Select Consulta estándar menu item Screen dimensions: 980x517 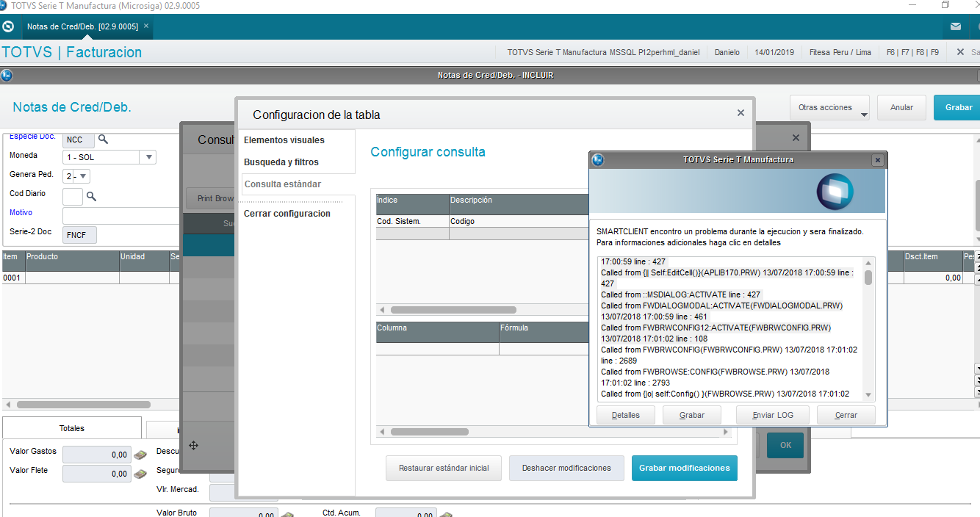click(x=283, y=184)
